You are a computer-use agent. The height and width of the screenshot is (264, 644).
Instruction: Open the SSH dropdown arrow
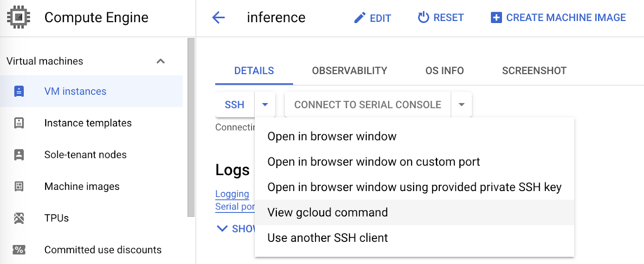click(265, 105)
